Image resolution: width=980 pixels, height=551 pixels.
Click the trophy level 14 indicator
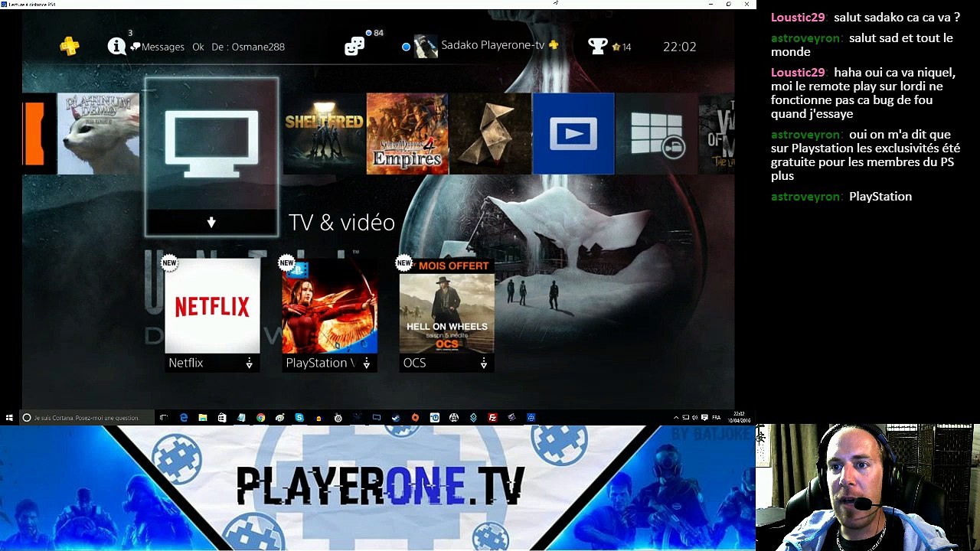tap(621, 47)
